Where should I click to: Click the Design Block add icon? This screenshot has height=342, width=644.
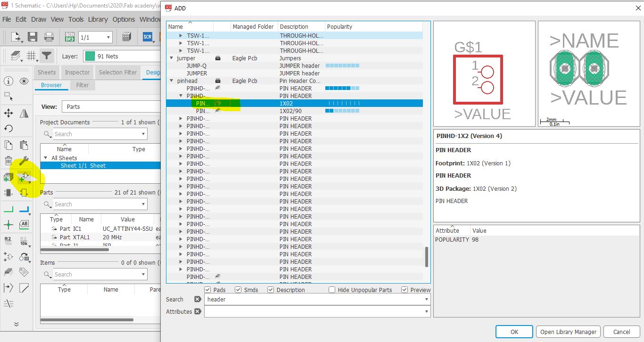coord(8,178)
